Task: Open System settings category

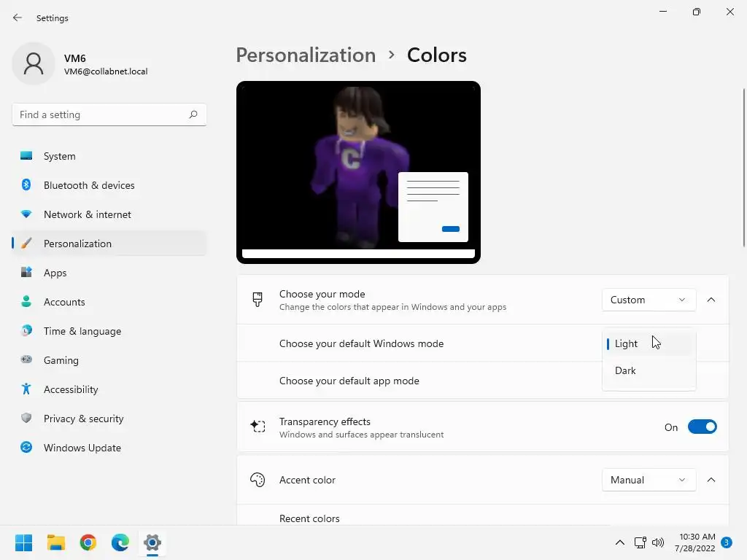Action: point(109,156)
